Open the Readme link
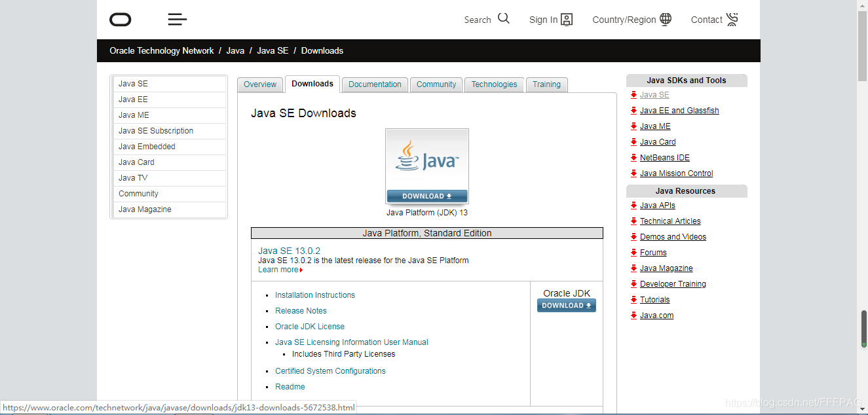The width and height of the screenshot is (868, 415). 290,387
